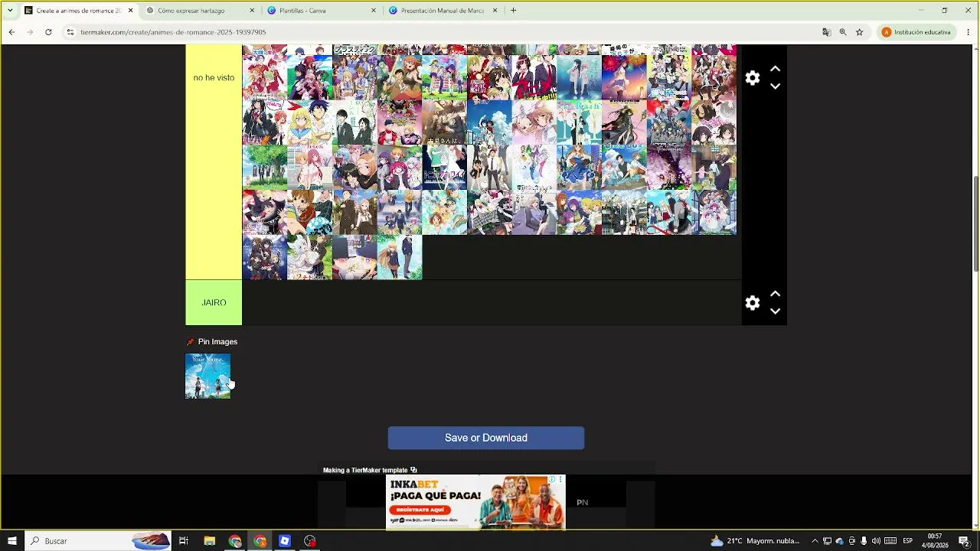The image size is (980, 551).
Task: Move 'no he visto' tier up
Action: coord(775,69)
